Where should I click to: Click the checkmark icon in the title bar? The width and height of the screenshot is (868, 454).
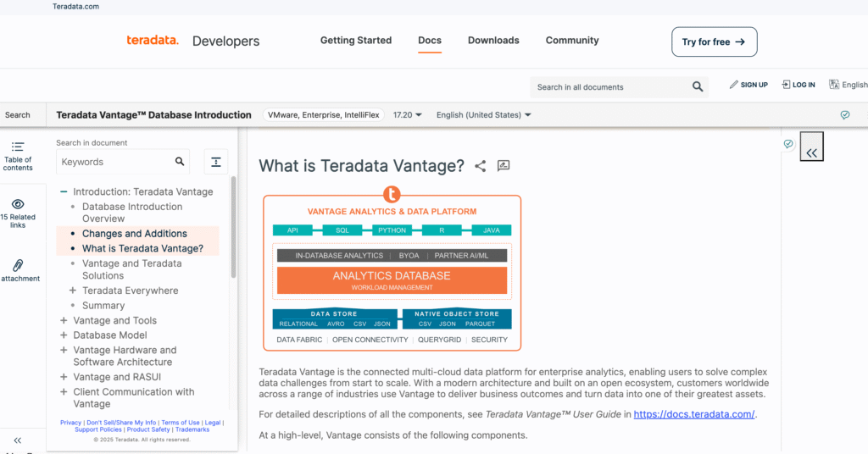point(845,115)
